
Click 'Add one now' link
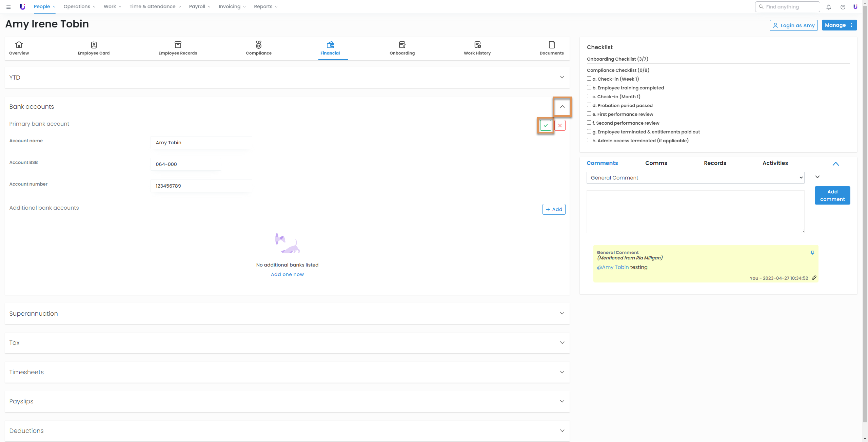pos(287,274)
